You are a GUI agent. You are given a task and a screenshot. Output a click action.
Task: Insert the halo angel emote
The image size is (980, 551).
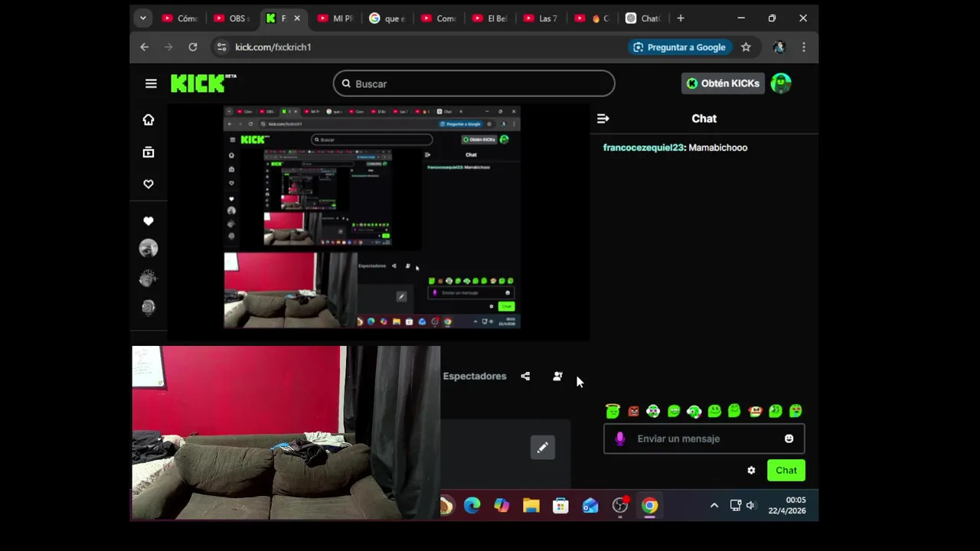coord(612,411)
